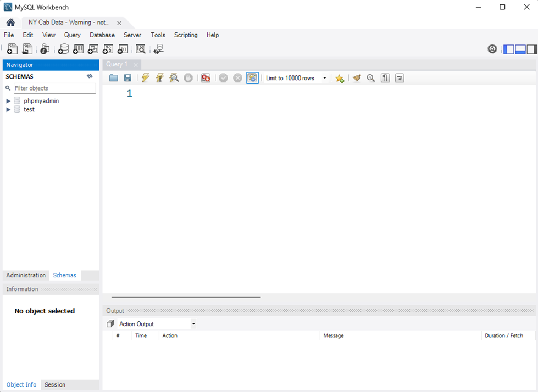Toggle invisible characters with the pilcrow icon
This screenshot has height=392, width=538.
coord(385,77)
